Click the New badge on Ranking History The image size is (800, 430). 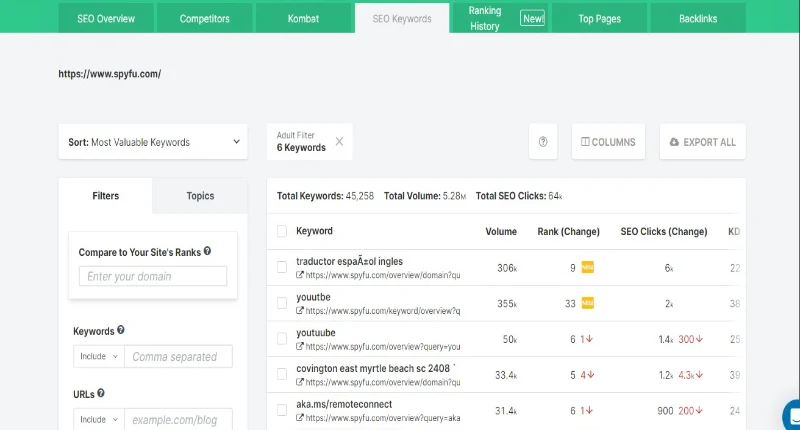point(532,18)
